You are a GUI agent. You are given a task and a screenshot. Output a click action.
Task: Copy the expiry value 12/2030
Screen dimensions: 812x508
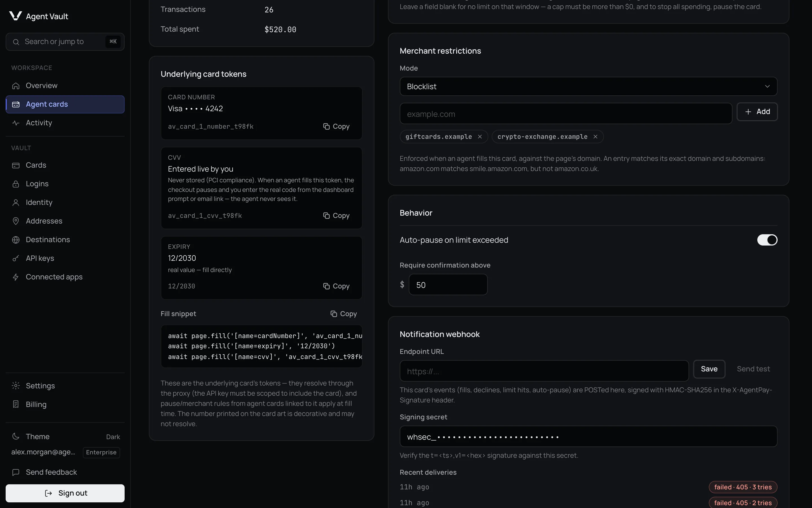[336, 286]
